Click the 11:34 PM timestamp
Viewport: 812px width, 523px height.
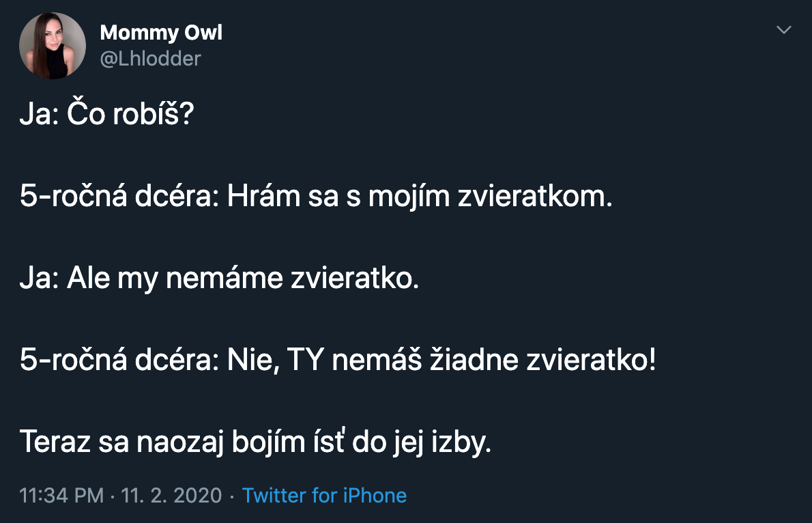pos(61,495)
